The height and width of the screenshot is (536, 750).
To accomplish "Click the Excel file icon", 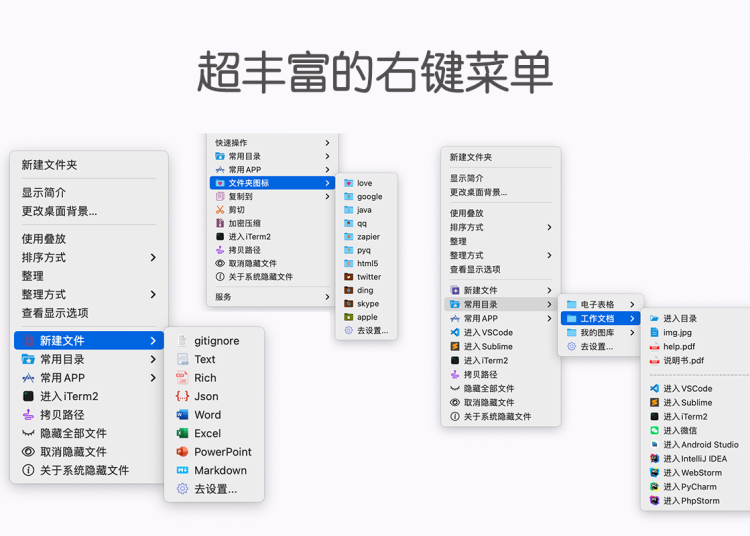I will point(182,434).
